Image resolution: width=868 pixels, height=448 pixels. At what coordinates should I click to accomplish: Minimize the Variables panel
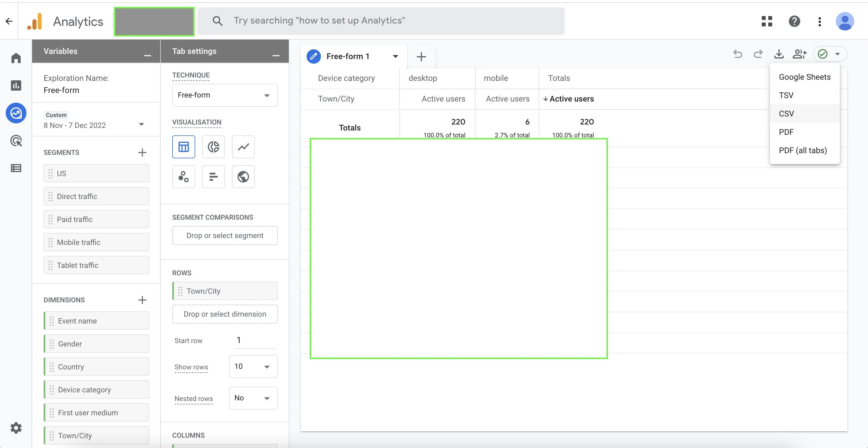click(x=147, y=55)
